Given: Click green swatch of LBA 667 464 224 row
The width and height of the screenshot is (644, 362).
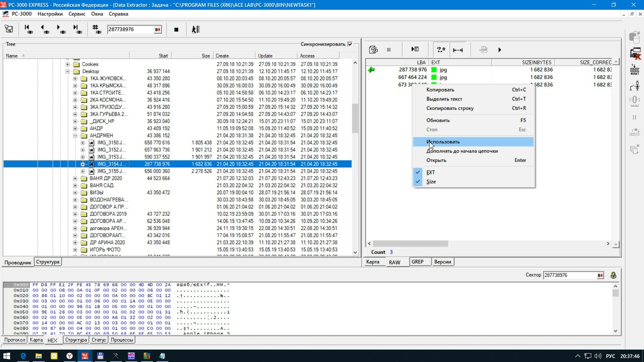Looking at the screenshot, I should (x=434, y=77).
